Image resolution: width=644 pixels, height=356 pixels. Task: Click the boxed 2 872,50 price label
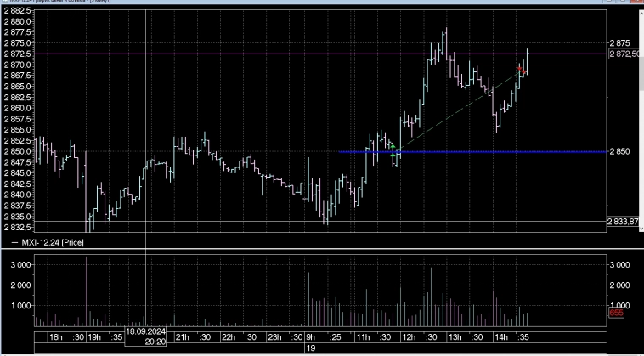(624, 54)
